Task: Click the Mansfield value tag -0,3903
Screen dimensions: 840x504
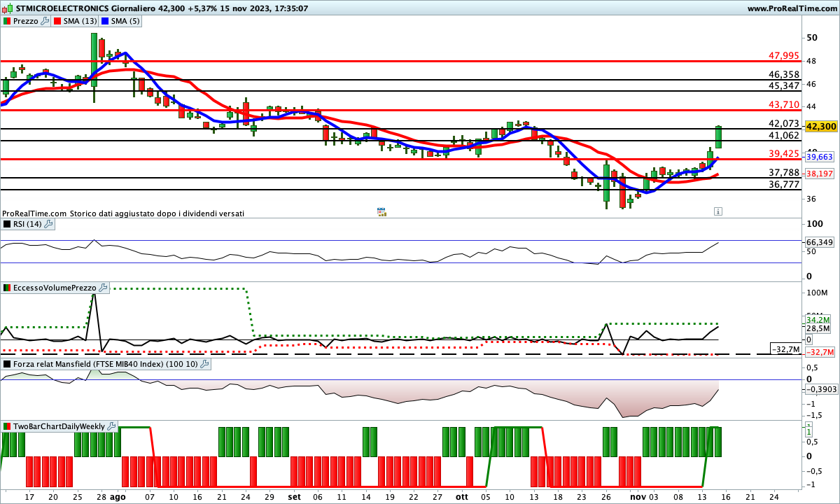Action: (822, 388)
